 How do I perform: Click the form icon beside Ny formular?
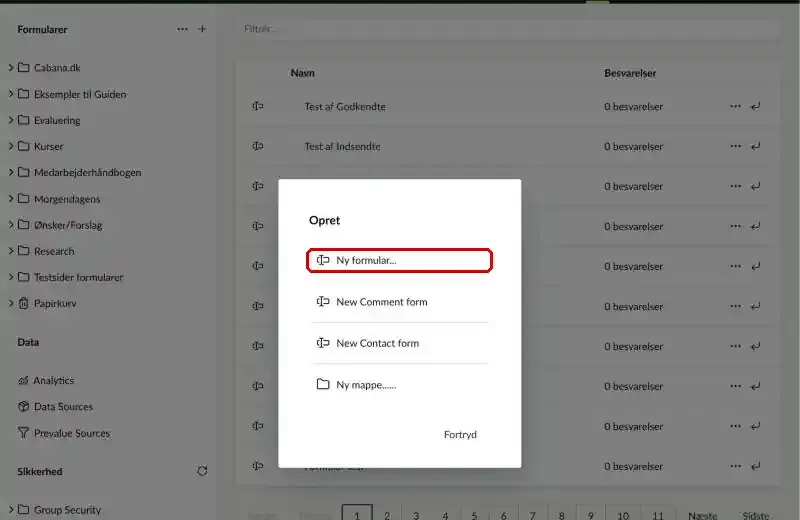[323, 260]
